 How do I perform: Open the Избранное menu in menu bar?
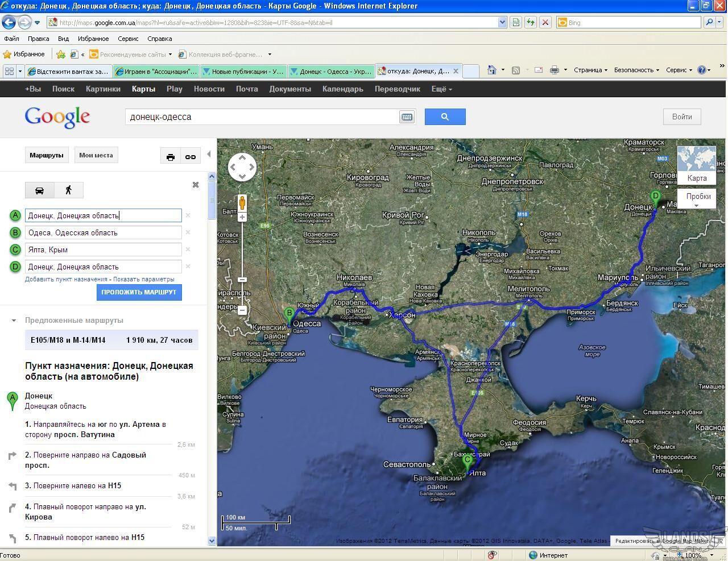tap(93, 39)
